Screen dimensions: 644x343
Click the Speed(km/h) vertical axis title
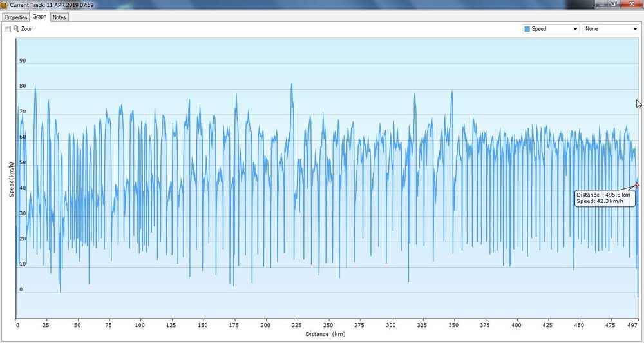click(12, 179)
